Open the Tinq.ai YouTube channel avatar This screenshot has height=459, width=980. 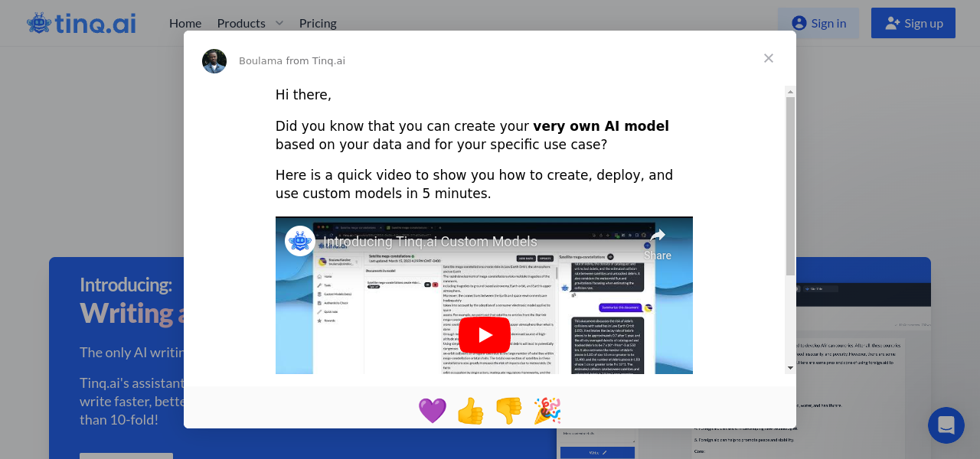click(300, 241)
